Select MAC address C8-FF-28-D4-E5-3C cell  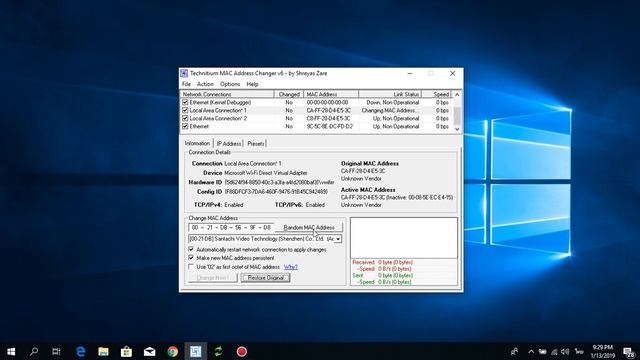pyautogui.click(x=329, y=118)
